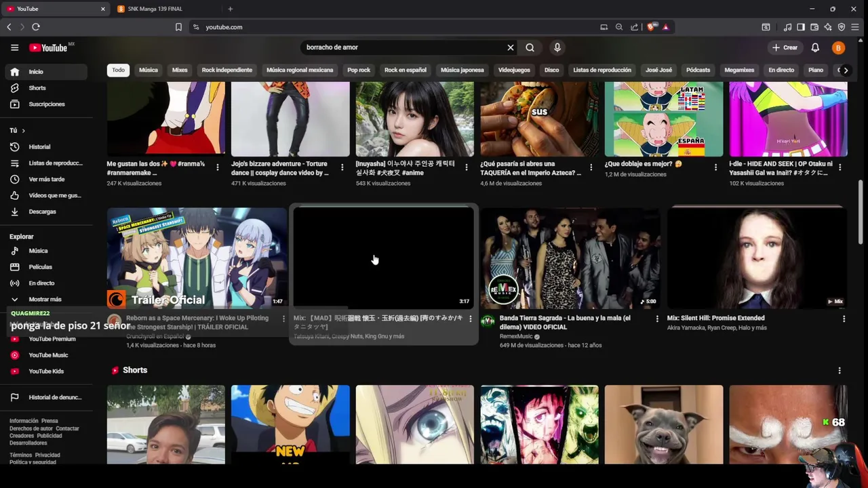Open Ver más tarde sidebar item
Image resolution: width=868 pixels, height=488 pixels.
coord(46,180)
